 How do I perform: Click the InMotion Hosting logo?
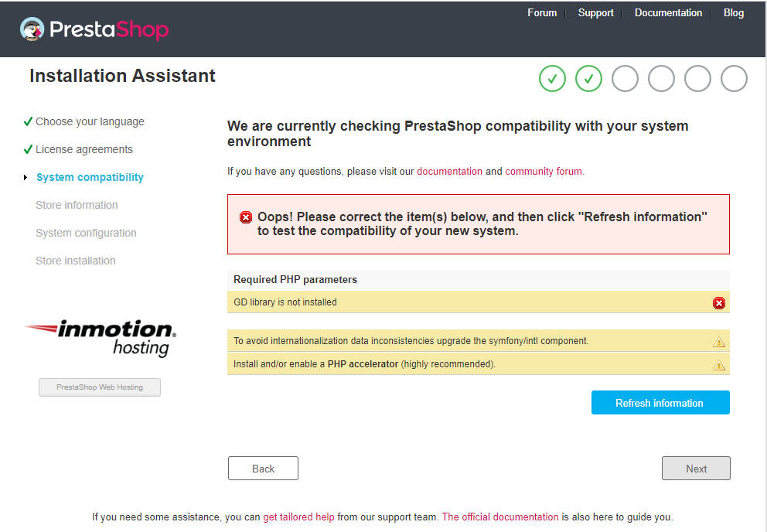101,338
